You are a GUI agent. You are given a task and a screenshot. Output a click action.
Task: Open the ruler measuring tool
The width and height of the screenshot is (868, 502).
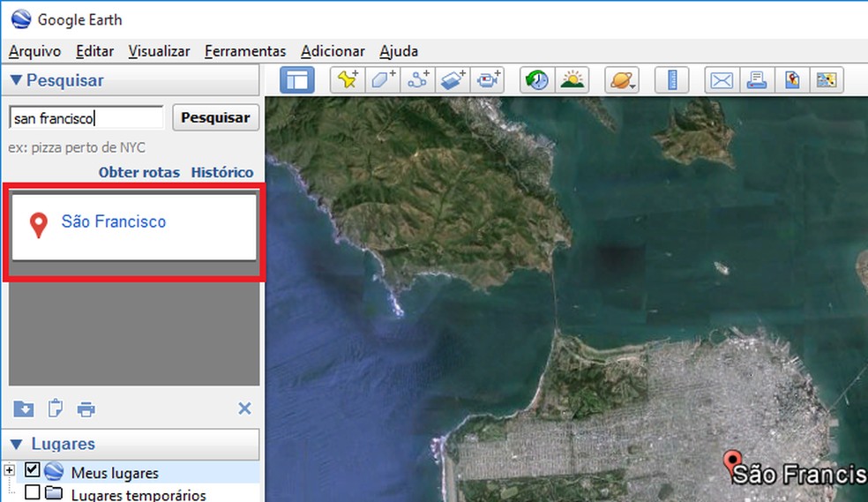pyautogui.click(x=672, y=80)
